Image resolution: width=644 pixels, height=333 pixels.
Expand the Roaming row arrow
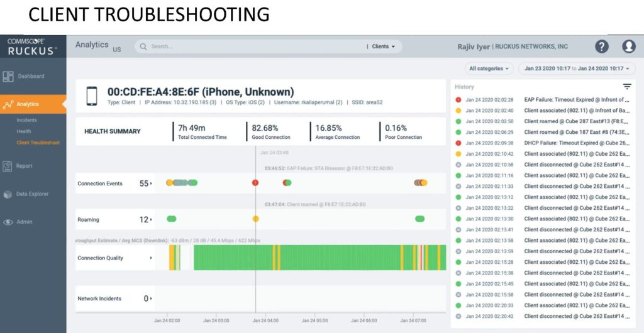(x=151, y=220)
